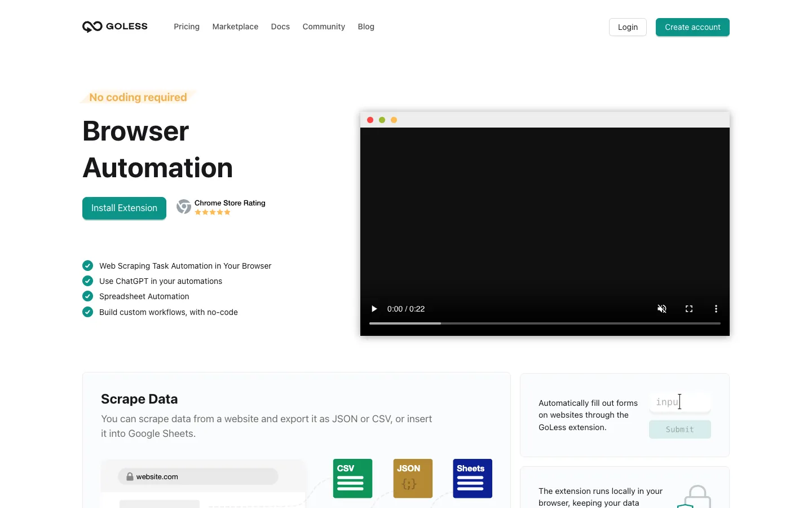812x508 pixels.
Task: Click the Install Extension button
Action: (124, 208)
